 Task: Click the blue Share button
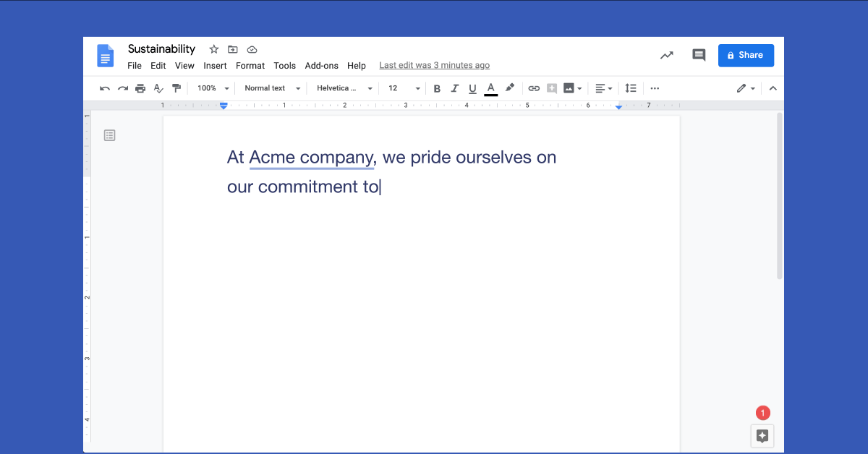tap(746, 55)
